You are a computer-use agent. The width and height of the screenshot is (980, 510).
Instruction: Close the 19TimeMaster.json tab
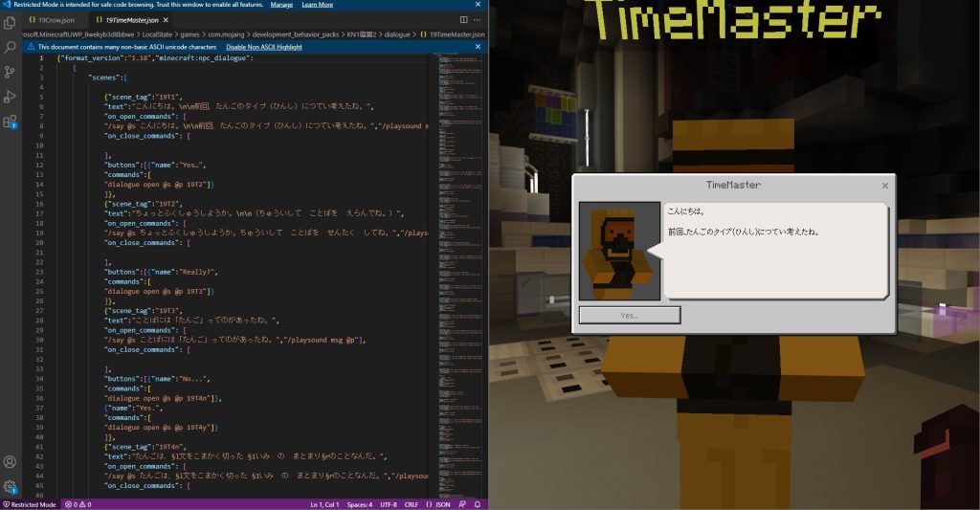[x=166, y=20]
